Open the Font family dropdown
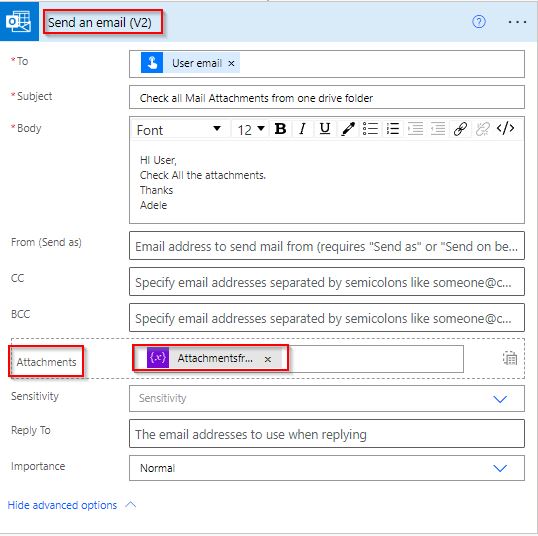538x536 pixels. [x=178, y=130]
